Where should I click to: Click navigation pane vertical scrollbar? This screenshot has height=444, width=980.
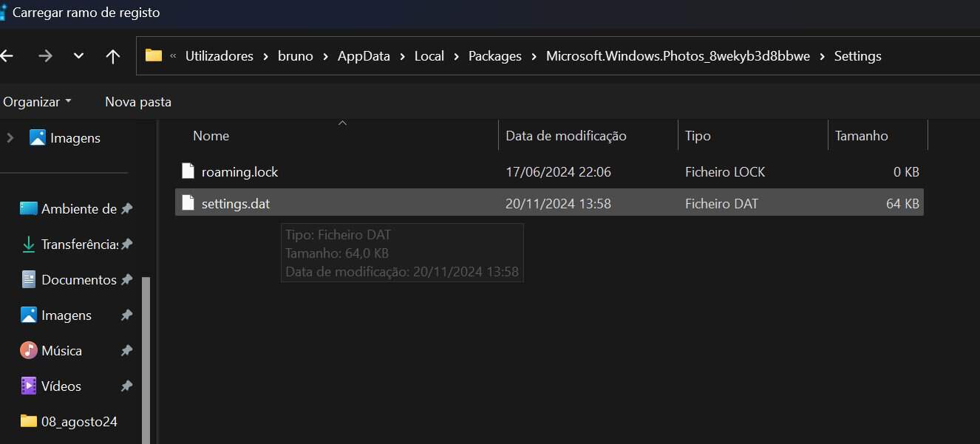(x=146, y=359)
